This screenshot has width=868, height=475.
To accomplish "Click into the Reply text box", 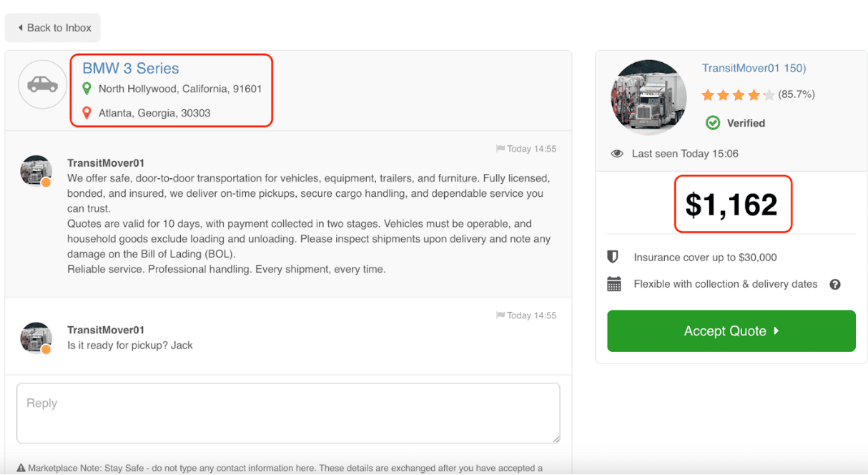I will 288,413.
